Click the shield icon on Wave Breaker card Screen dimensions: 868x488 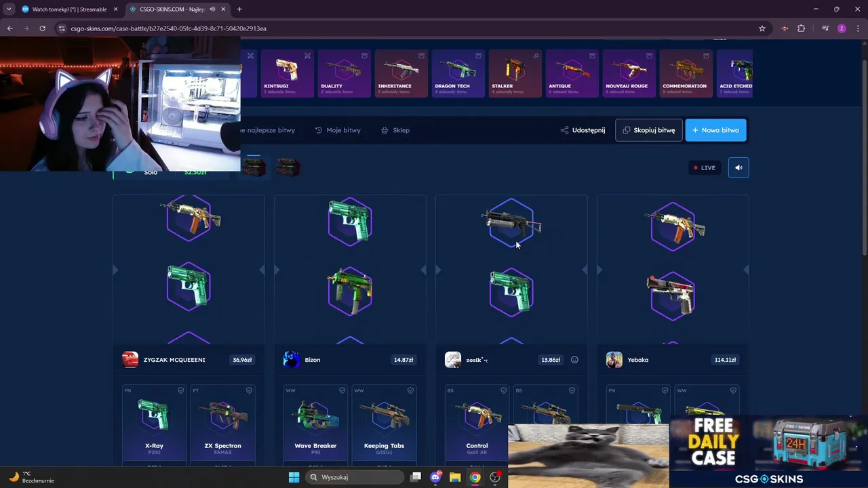[x=342, y=390]
